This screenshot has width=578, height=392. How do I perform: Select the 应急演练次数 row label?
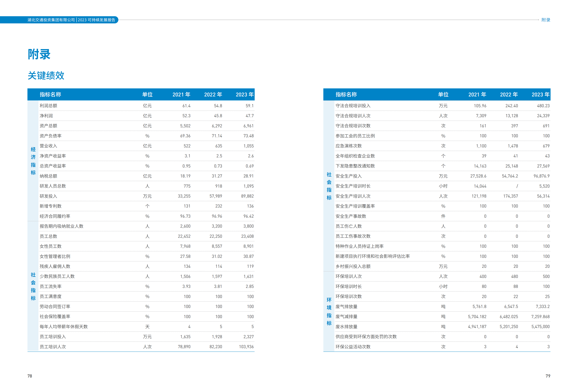coord(349,146)
